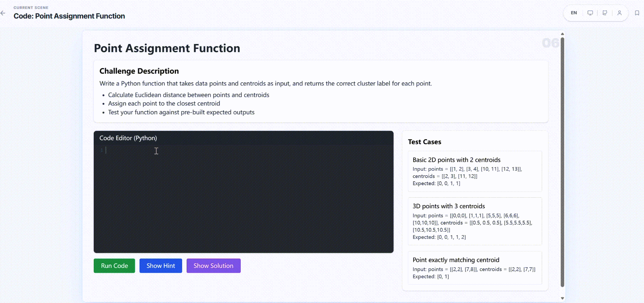Click the 'Test Cases' heading
Screen dimensions: 644x303
tap(425, 142)
